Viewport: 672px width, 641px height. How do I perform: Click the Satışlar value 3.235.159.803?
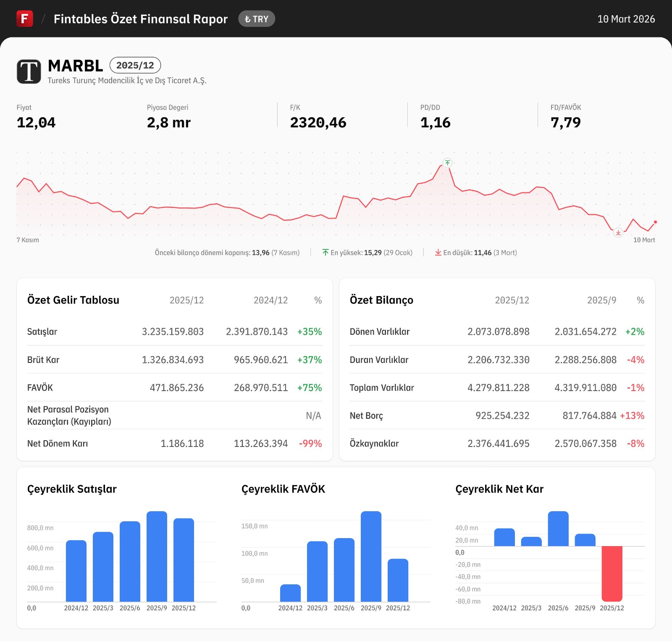click(x=173, y=331)
